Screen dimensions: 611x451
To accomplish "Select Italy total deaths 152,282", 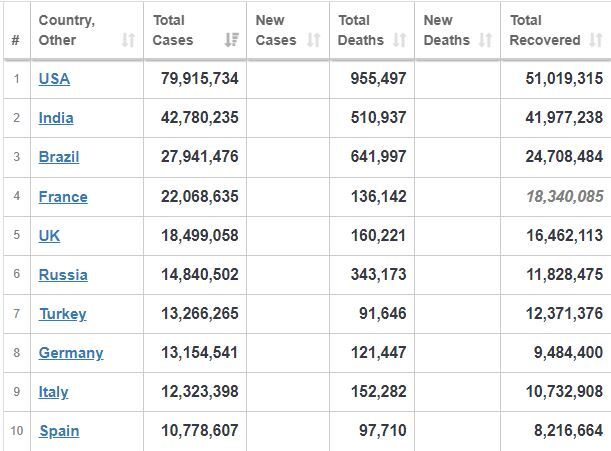I will click(x=378, y=391).
